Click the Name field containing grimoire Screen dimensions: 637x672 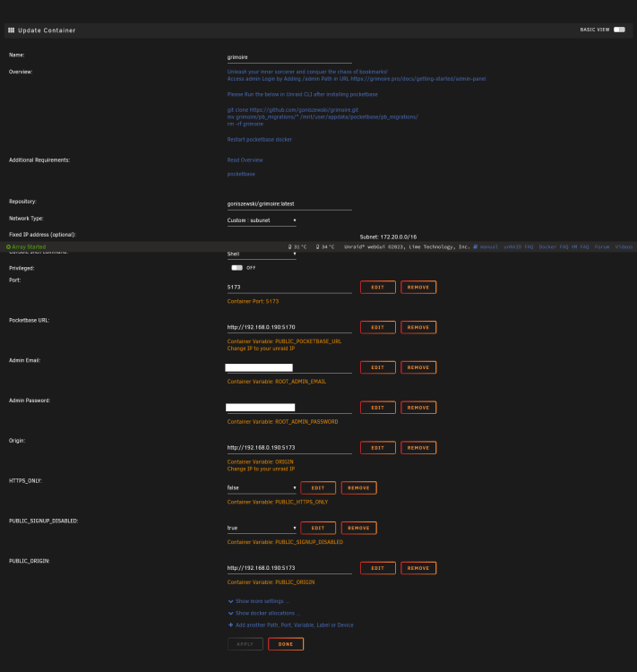click(x=289, y=57)
